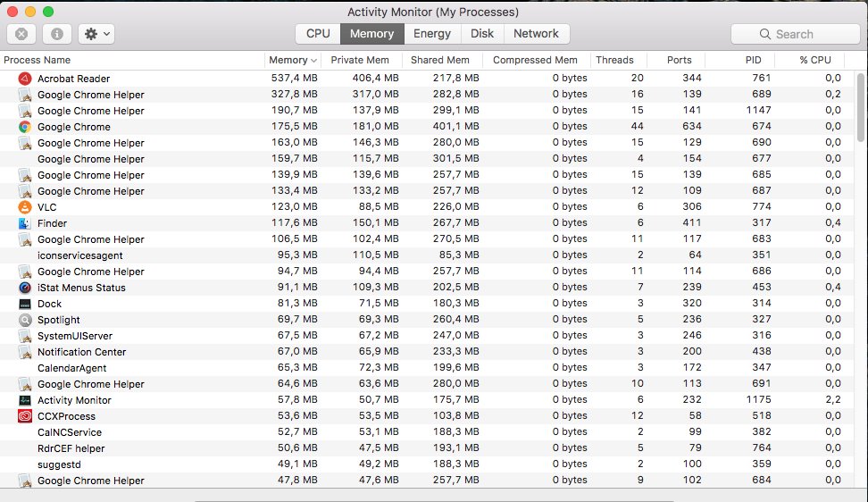Click Activity Monitor's 2,2 CPU value
Screen dimensions: 868x502
tap(832, 399)
